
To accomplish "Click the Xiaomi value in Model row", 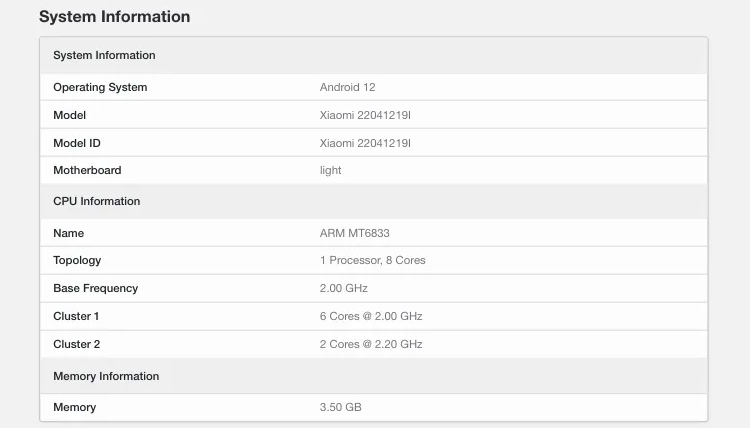I will click(365, 115).
